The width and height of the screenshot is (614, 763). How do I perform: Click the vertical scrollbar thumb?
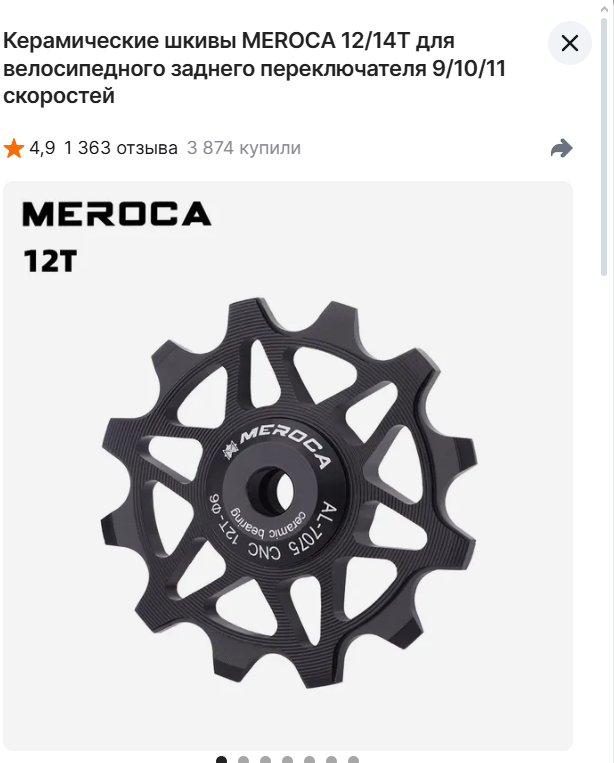click(604, 147)
